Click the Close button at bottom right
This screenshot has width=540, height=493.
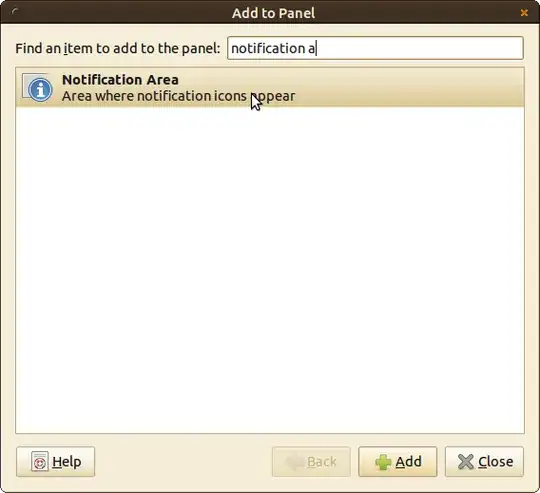point(484,462)
